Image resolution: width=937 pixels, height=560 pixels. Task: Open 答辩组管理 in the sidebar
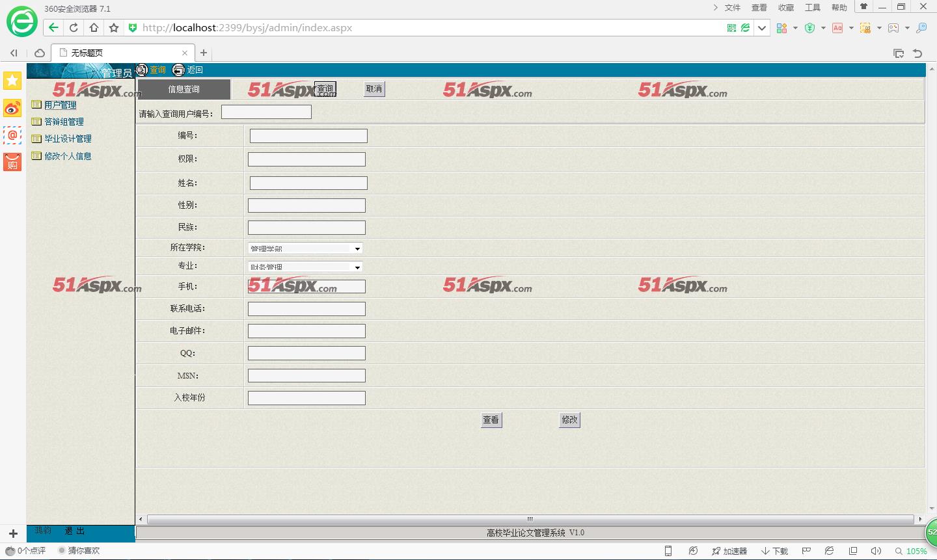click(64, 122)
